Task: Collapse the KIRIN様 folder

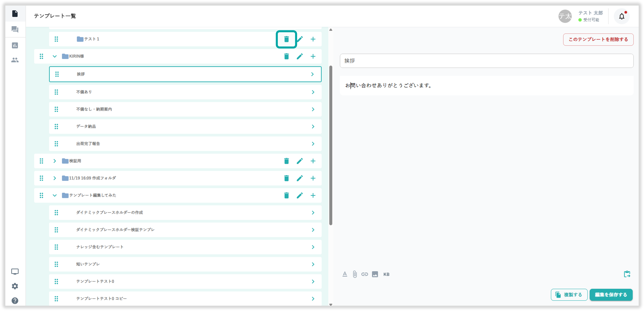Action: [55, 56]
